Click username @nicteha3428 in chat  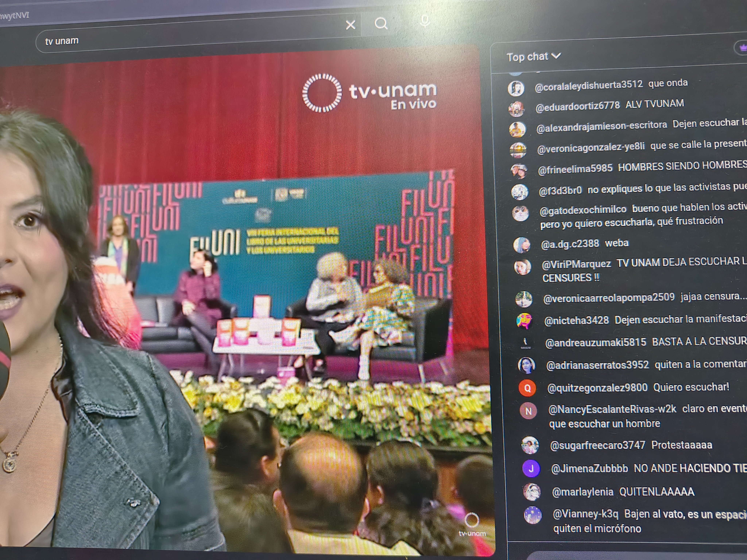click(x=577, y=320)
